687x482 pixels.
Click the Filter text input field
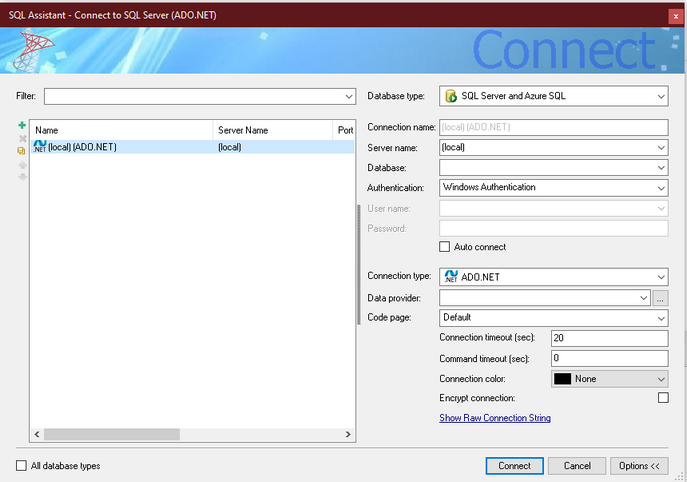(194, 96)
